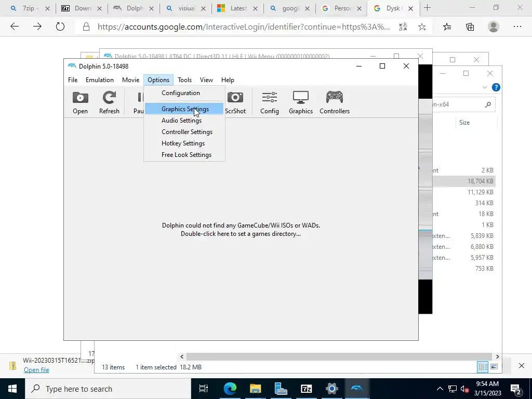532x399 pixels.
Task: Click Size column header in Explorer
Action: [464, 123]
